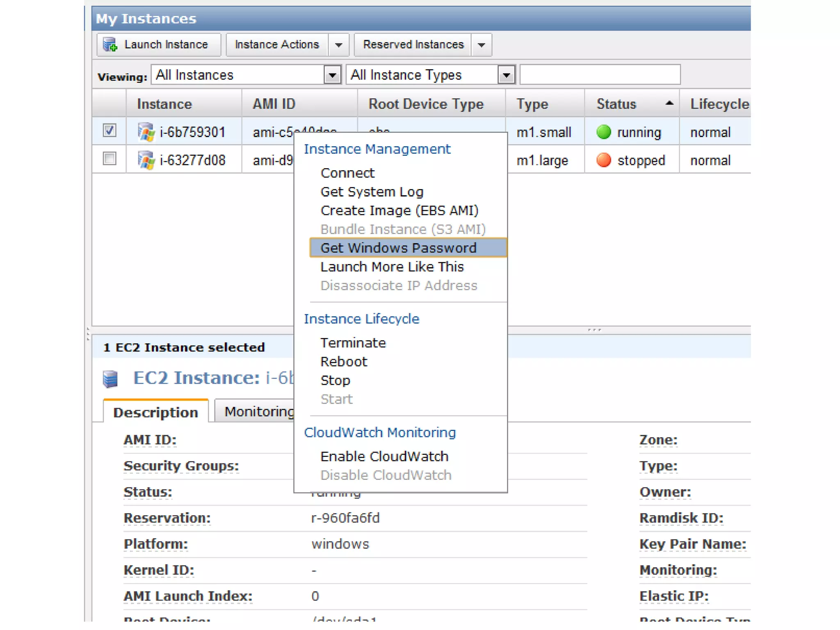
Task: Click the Status column sort arrow
Action: (669, 103)
